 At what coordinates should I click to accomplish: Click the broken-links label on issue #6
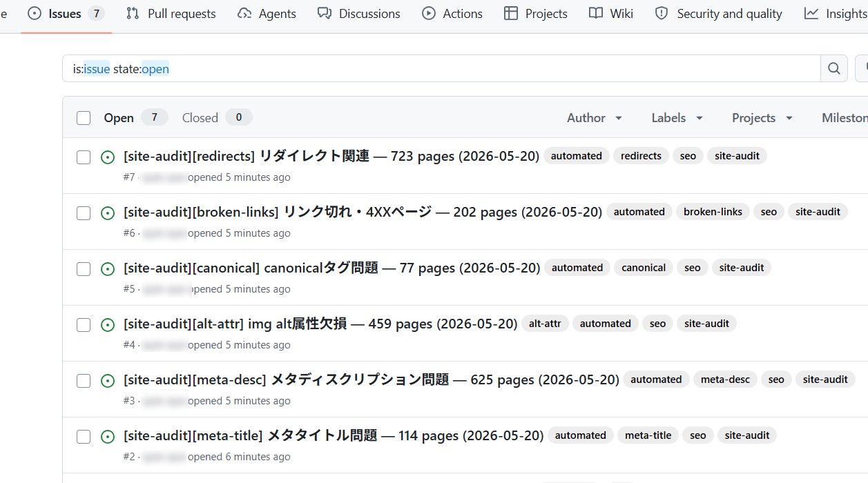tap(713, 212)
